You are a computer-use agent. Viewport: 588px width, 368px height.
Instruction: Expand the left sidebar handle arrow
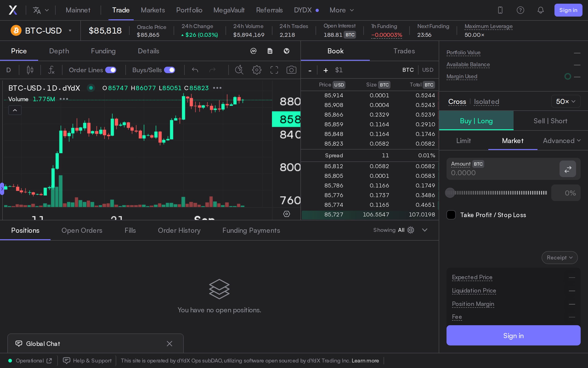pyautogui.click(x=2, y=189)
